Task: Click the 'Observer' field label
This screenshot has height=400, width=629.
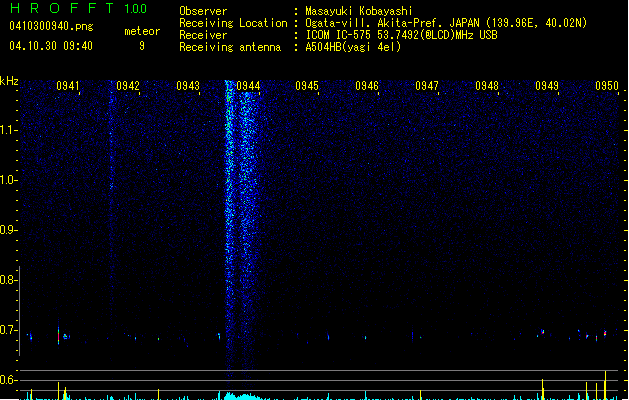Action: pyautogui.click(x=203, y=11)
